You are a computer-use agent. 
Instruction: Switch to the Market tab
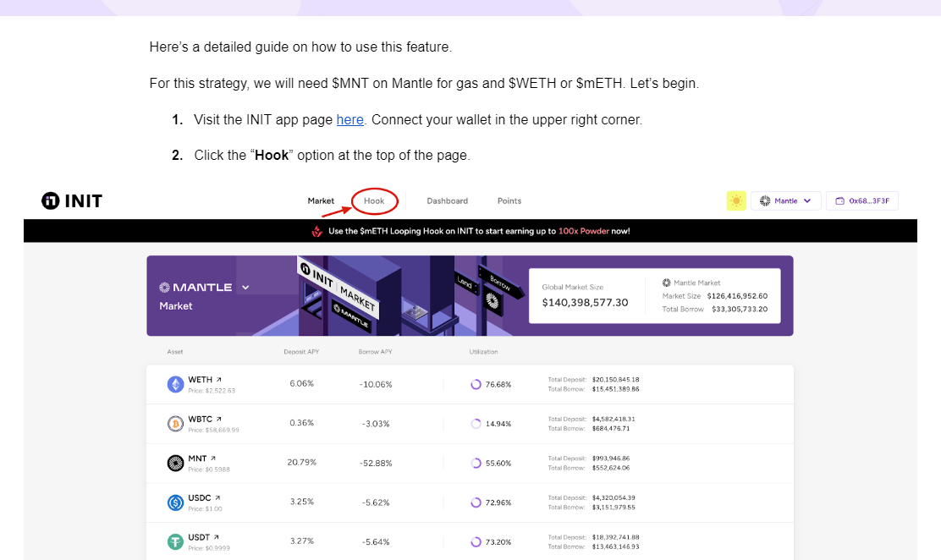pos(321,201)
